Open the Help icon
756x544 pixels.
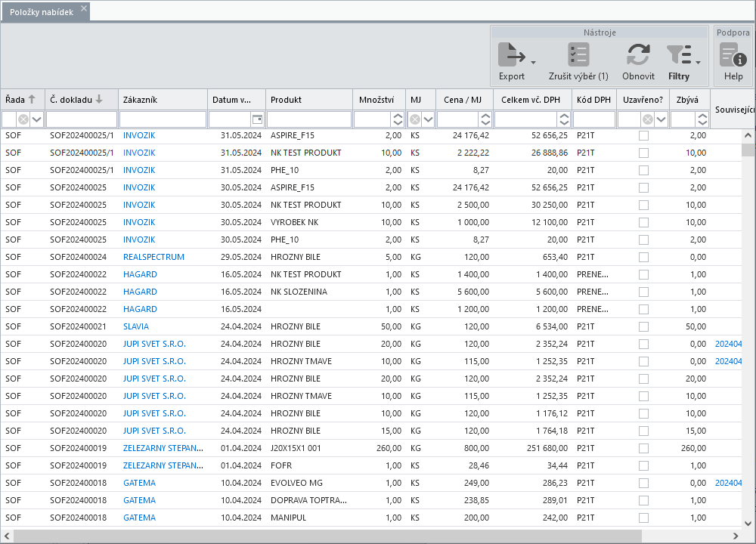733,54
